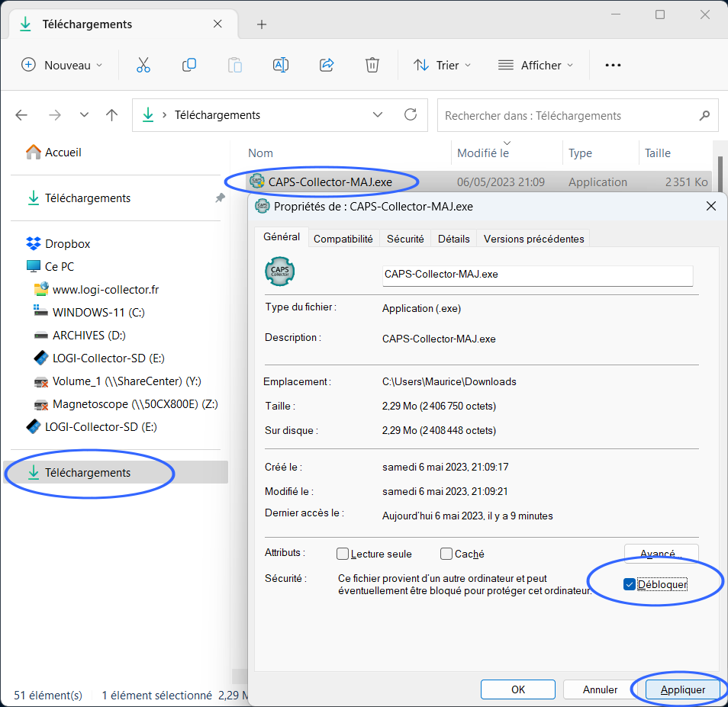The width and height of the screenshot is (728, 707).
Task: Click OK in the properties dialog
Action: [x=518, y=689]
